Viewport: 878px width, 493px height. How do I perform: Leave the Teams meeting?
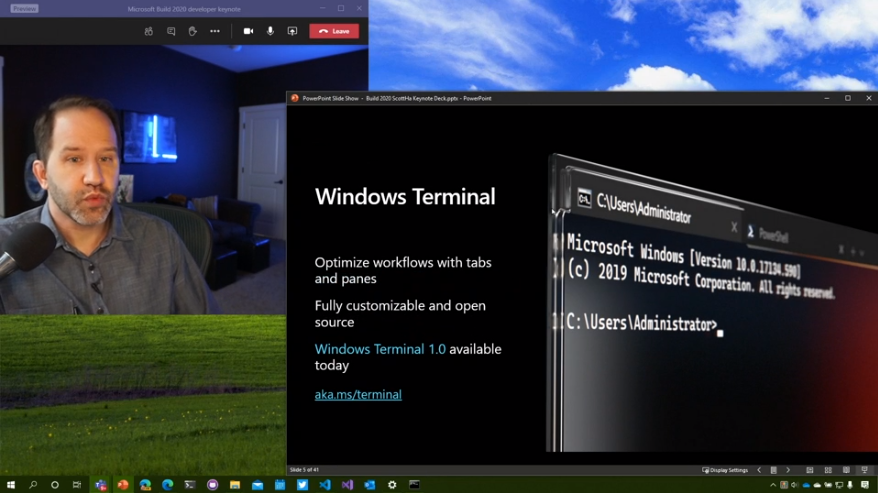tap(334, 31)
